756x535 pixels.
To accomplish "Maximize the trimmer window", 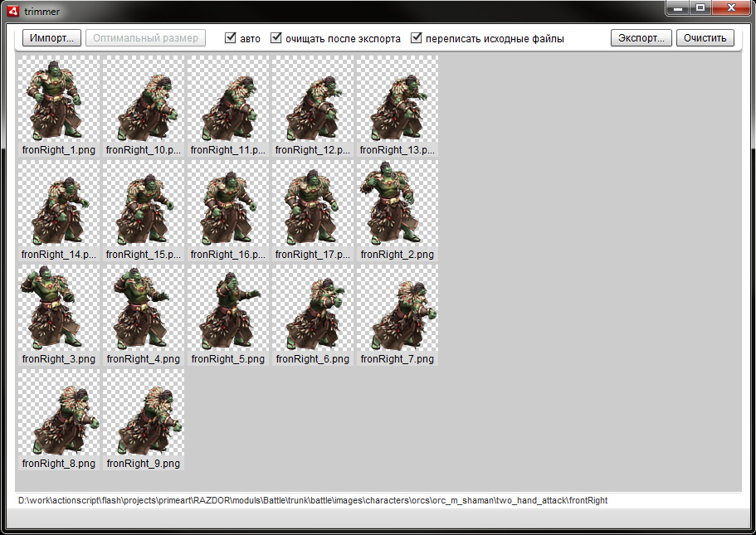I will (x=700, y=8).
